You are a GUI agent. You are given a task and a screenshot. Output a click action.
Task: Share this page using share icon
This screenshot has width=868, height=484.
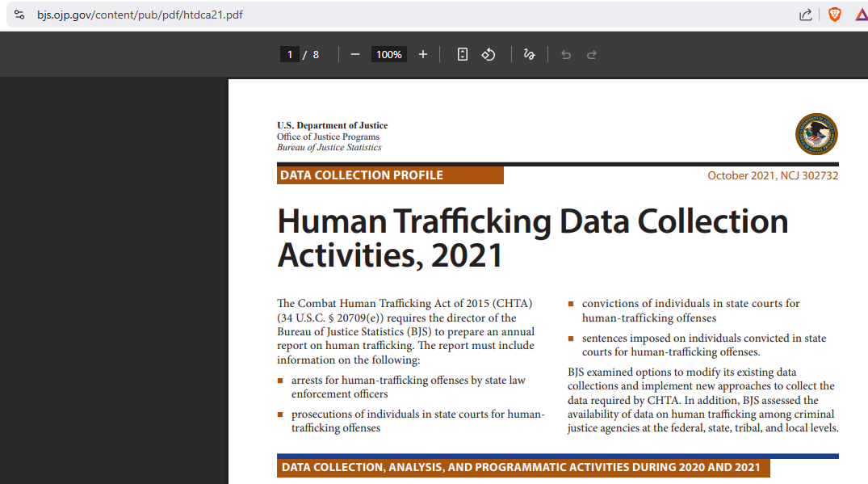tap(806, 15)
